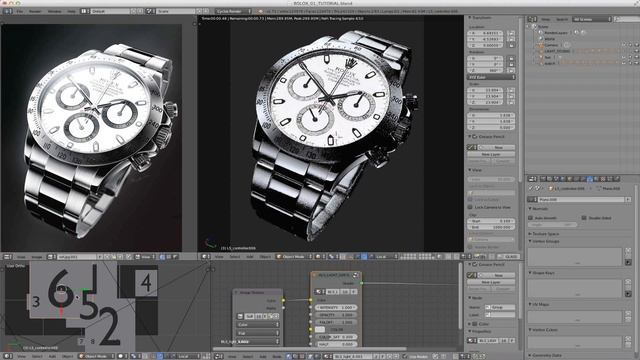Click New Layer in 3D view Grease Pencil
This screenshot has width=640, height=360.
(x=491, y=155)
